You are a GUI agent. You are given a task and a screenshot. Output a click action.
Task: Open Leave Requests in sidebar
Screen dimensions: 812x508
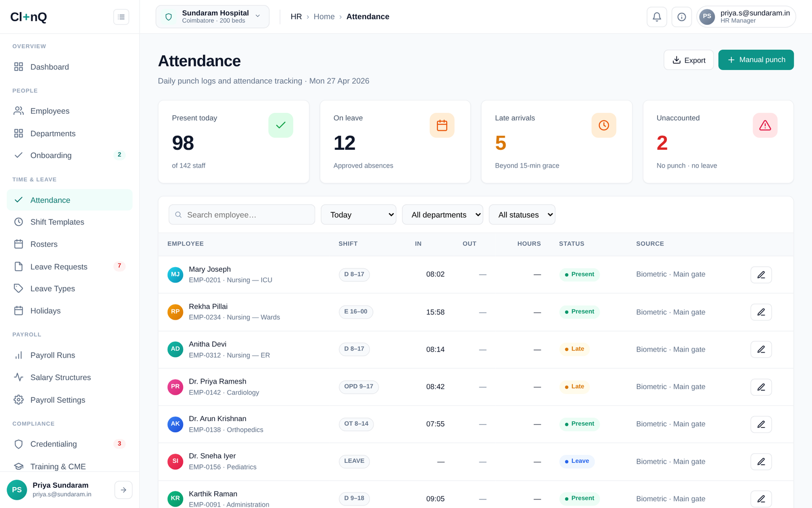tap(70, 267)
